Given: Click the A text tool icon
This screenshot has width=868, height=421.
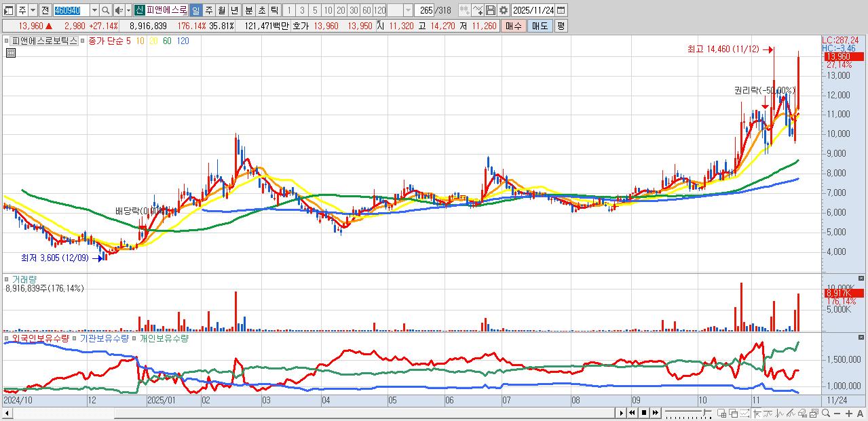Looking at the screenshot, I should [860, 413].
